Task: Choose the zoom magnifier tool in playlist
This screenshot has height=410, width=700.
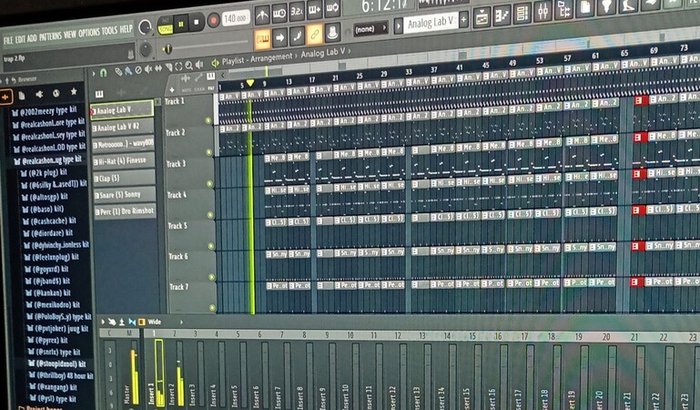Action: point(189,66)
